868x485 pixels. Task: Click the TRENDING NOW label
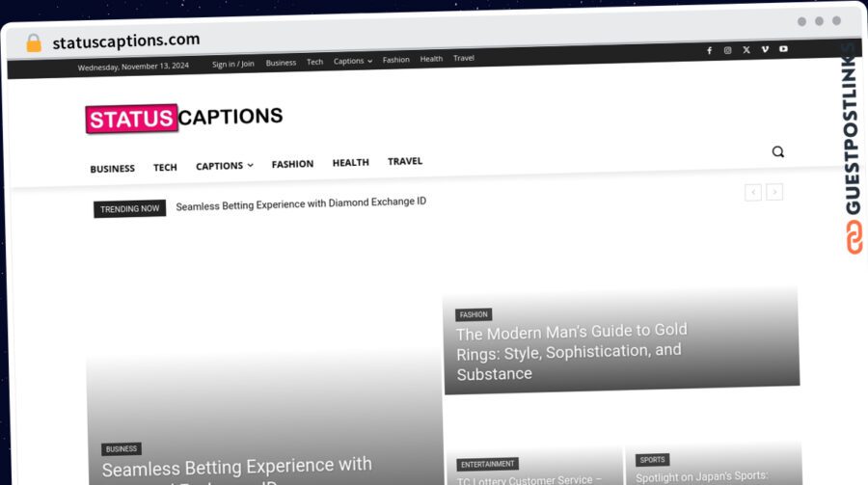(x=129, y=208)
